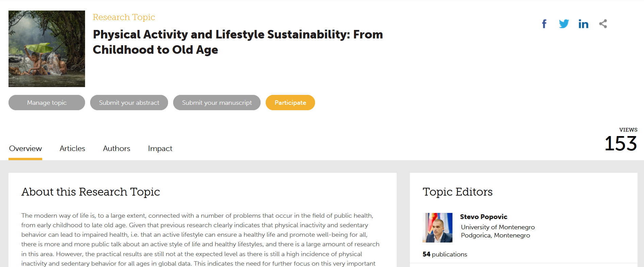
Task: Click the Research Topic label
Action: pos(124,17)
